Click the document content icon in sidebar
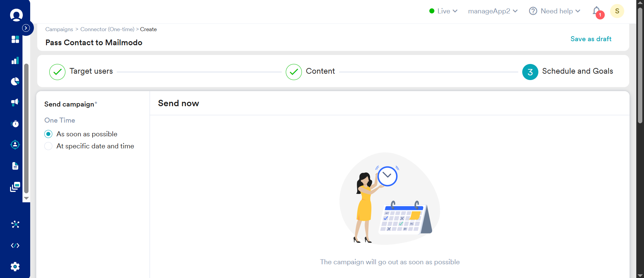Screen dimensions: 644x278 (15, 166)
